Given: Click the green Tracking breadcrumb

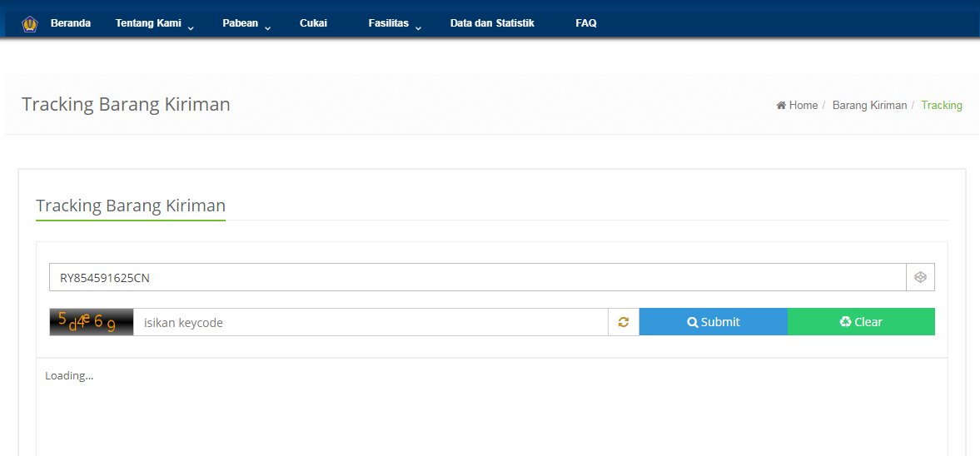Looking at the screenshot, I should [x=941, y=105].
